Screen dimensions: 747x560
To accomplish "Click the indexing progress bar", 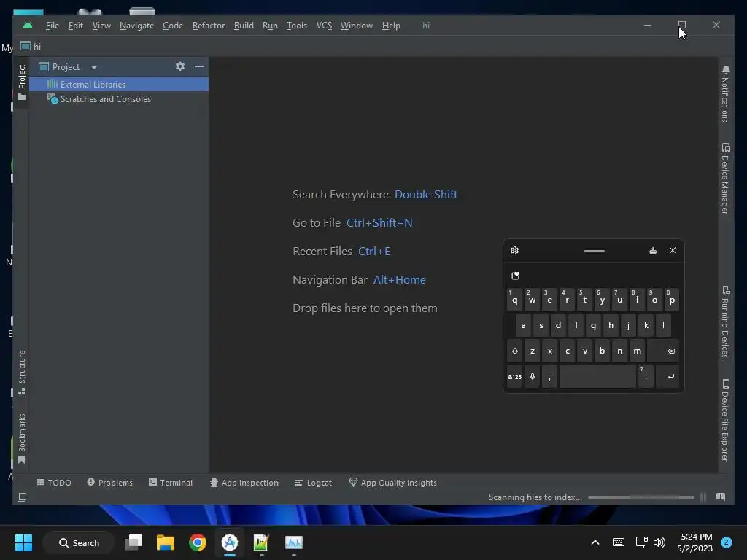I will (641, 497).
